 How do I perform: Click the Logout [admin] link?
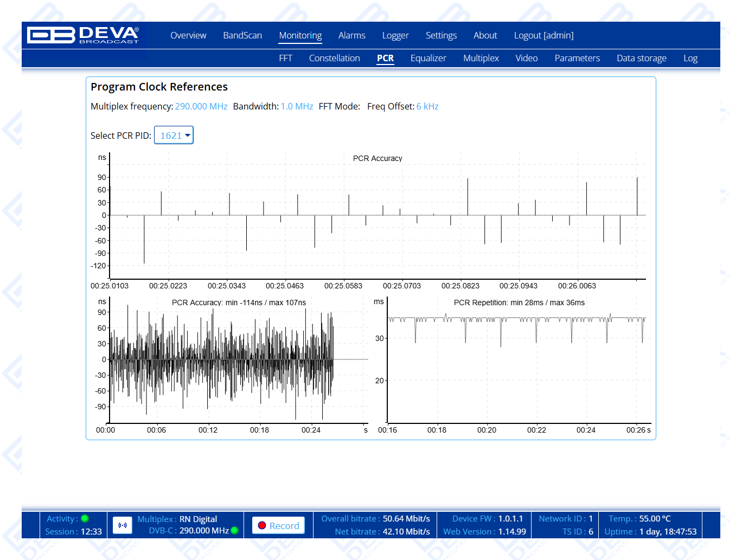(x=543, y=36)
